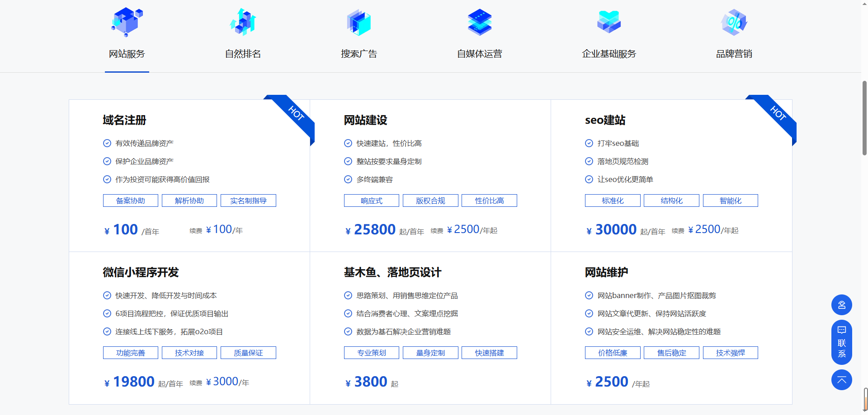Click the 响应式 tag
This screenshot has height=415, width=868.
[372, 201]
